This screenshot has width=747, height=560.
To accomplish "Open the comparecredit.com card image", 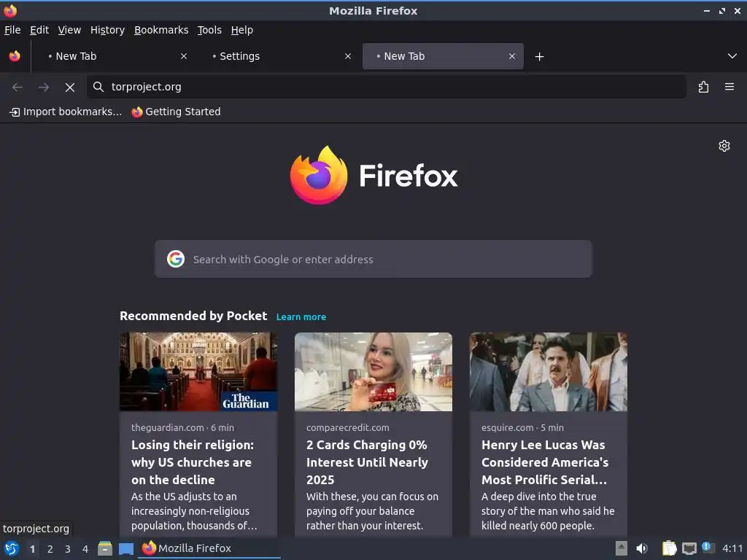I will (x=373, y=372).
